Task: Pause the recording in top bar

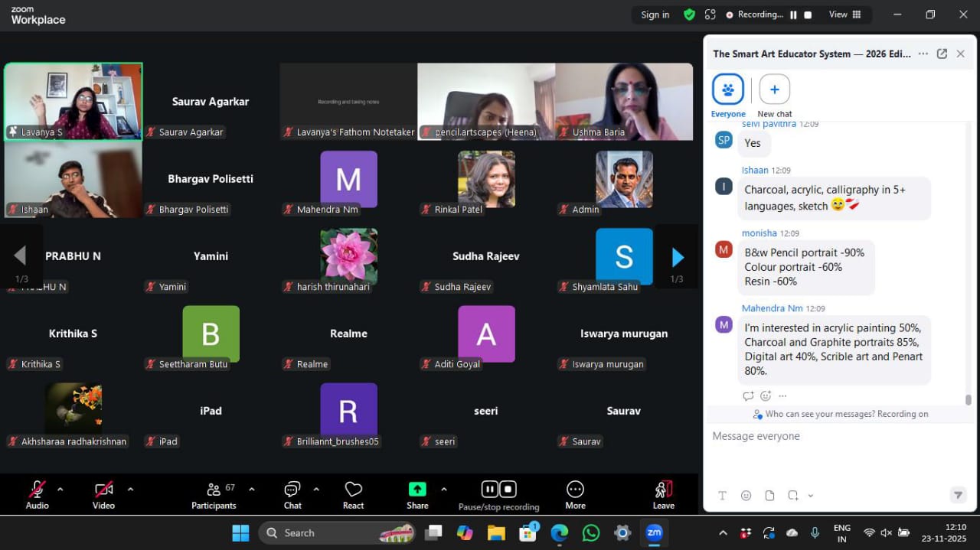Action: pyautogui.click(x=793, y=15)
